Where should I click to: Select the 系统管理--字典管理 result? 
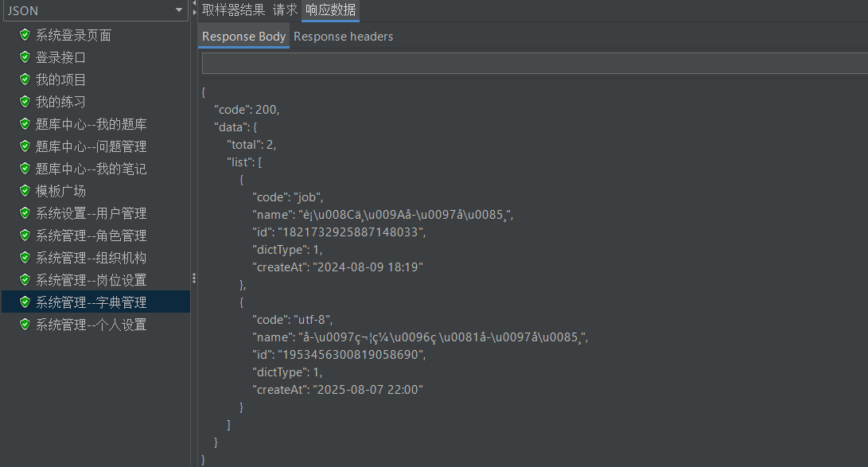[91, 302]
